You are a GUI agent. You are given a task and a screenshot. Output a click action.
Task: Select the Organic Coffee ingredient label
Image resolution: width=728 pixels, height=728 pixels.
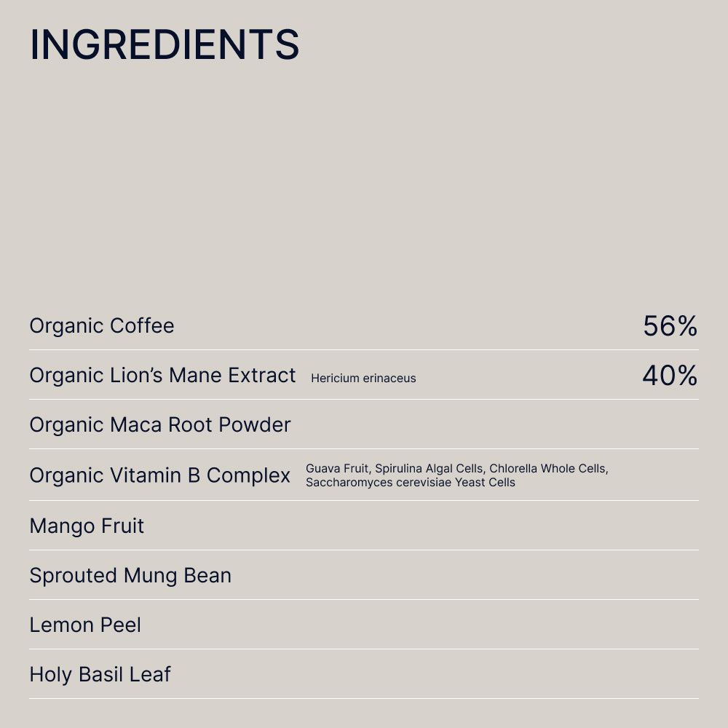pos(102,325)
